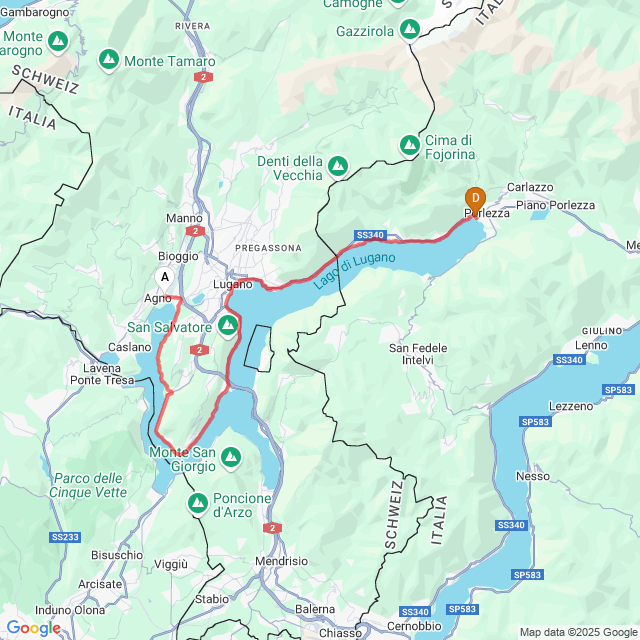This screenshot has width=640, height=640.
Task: Click the Lavena Ponte Tresa label
Action: click(102, 374)
